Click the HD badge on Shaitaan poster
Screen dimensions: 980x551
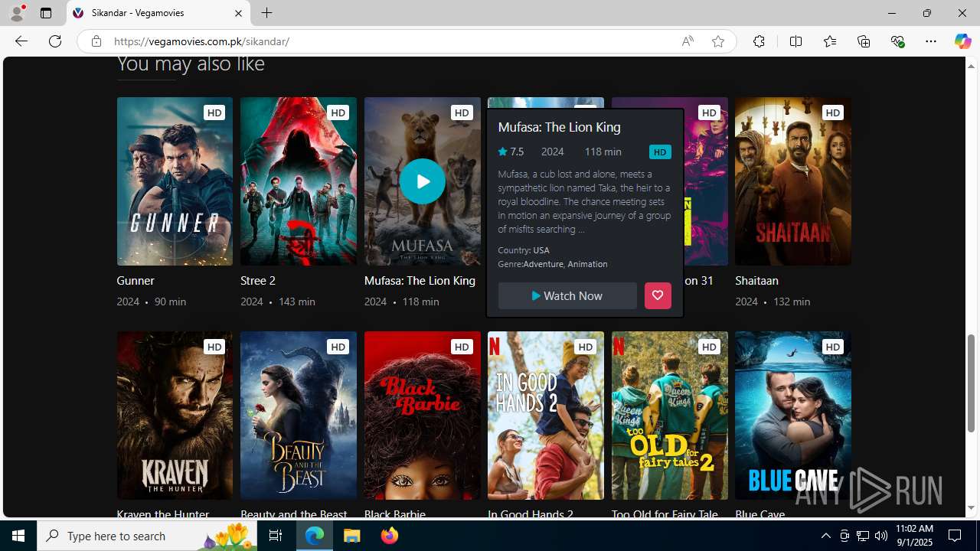[833, 112]
